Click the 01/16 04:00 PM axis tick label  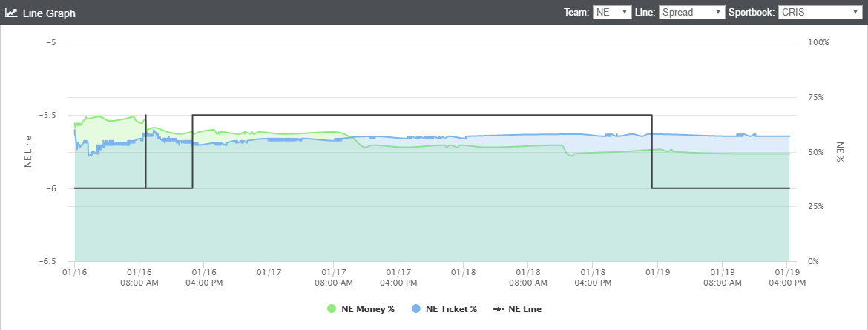coord(204,277)
